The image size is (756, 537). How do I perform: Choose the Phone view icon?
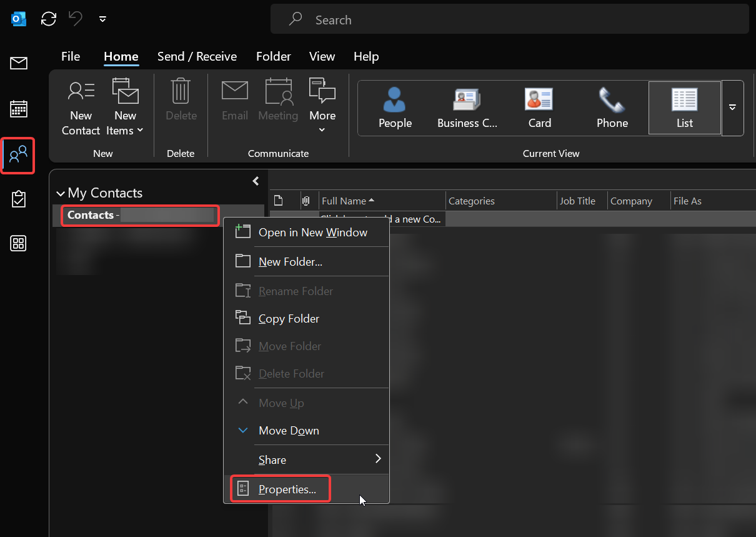point(612,107)
